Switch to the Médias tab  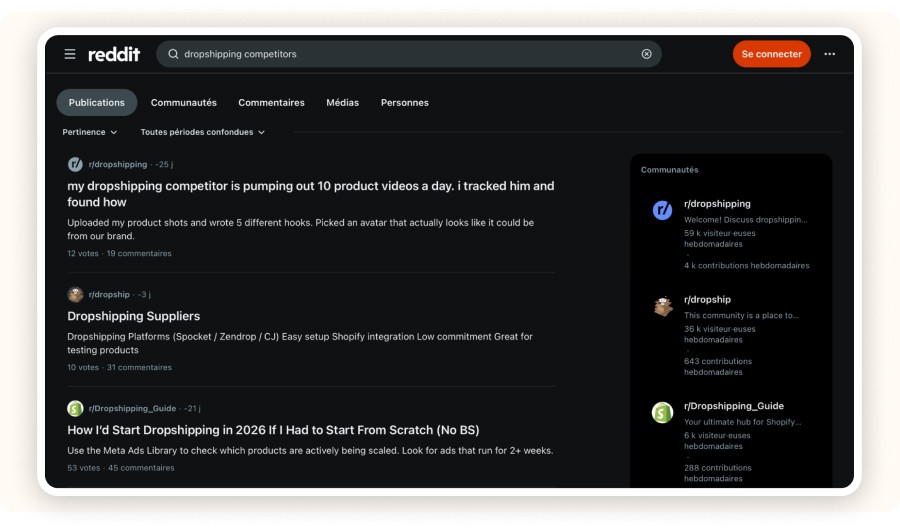(343, 103)
